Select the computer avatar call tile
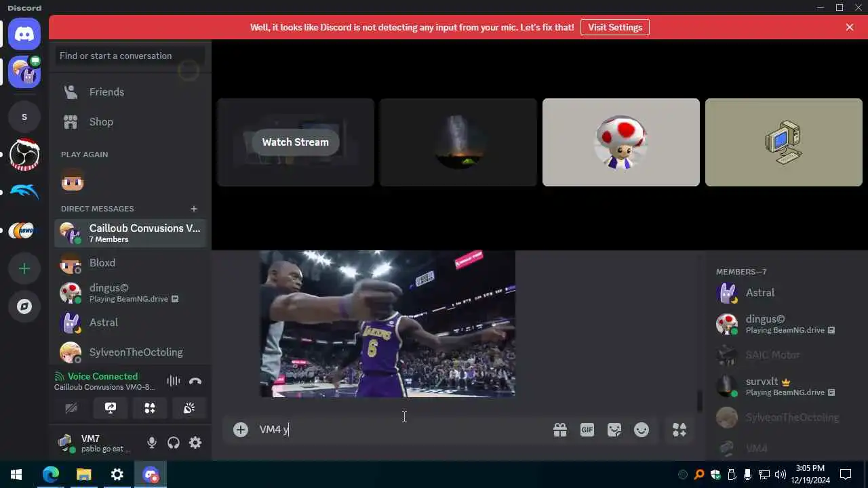The image size is (868, 488). click(784, 142)
